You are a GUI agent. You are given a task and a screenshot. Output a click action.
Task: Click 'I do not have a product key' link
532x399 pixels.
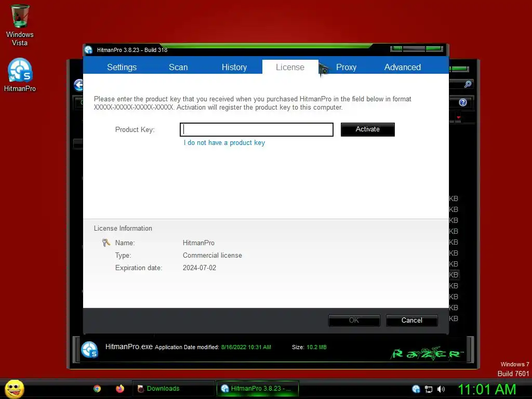point(224,143)
